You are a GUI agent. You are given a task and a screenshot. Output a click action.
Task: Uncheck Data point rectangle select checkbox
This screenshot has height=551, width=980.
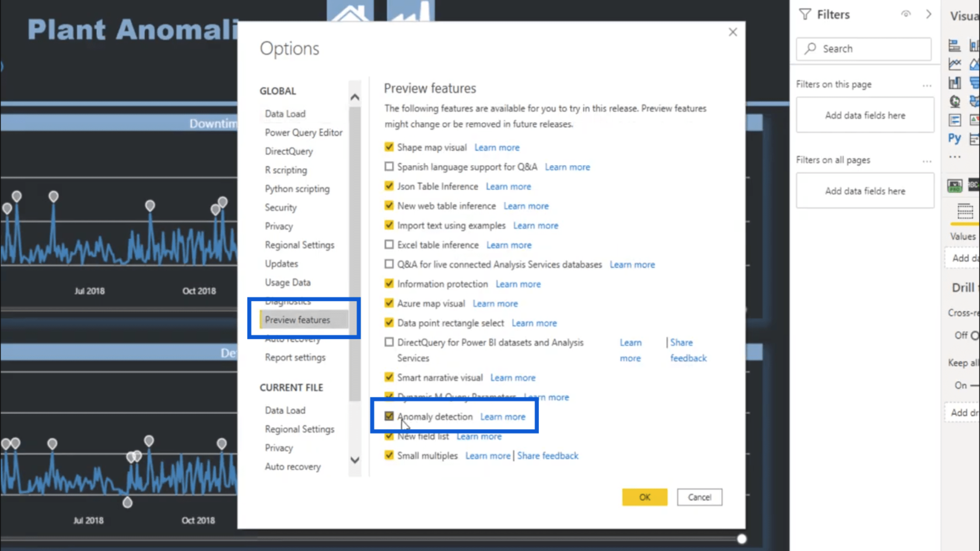pyautogui.click(x=389, y=322)
